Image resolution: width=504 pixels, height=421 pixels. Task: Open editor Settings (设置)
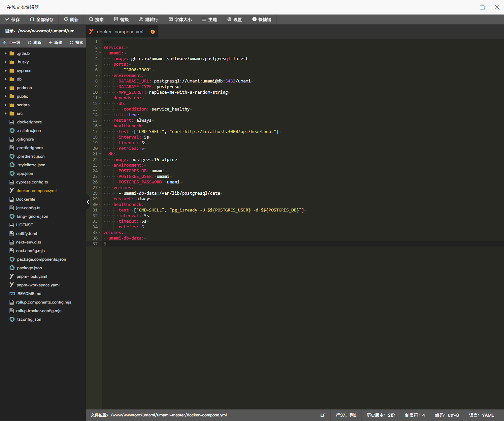(x=234, y=19)
